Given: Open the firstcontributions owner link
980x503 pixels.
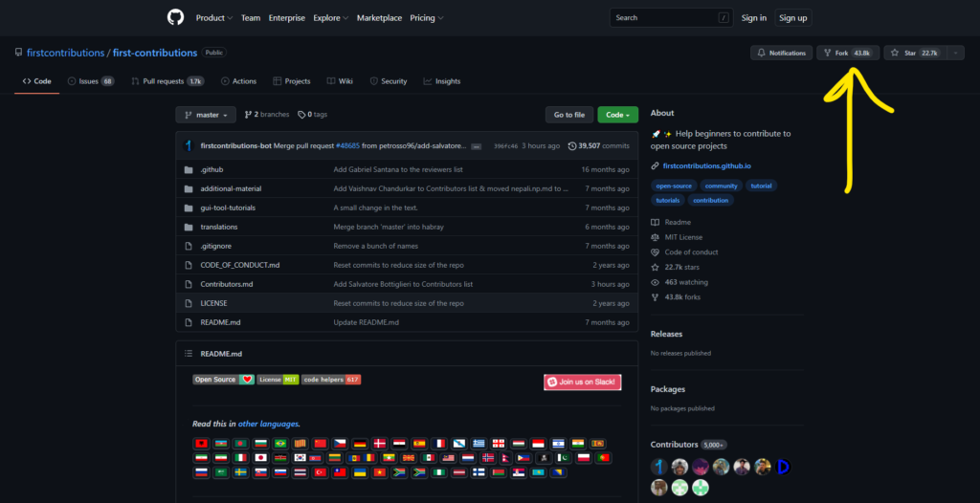Looking at the screenshot, I should pyautogui.click(x=66, y=54).
